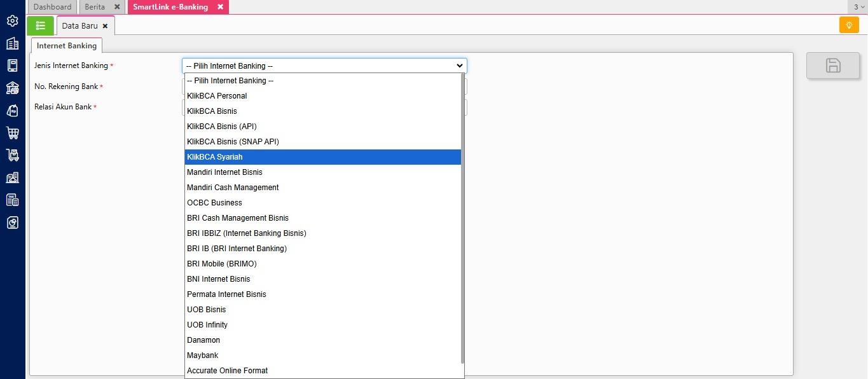This screenshot has height=379, width=868.
Task: Choose BRI IB (BRI Internet Banking) option
Action: (323, 249)
